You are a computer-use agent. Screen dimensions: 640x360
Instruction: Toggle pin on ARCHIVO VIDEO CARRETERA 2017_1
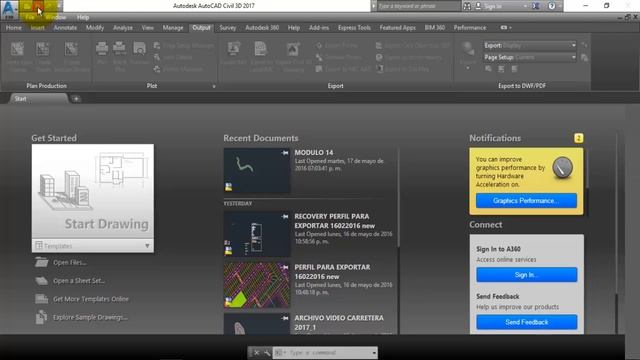pyautogui.click(x=285, y=318)
